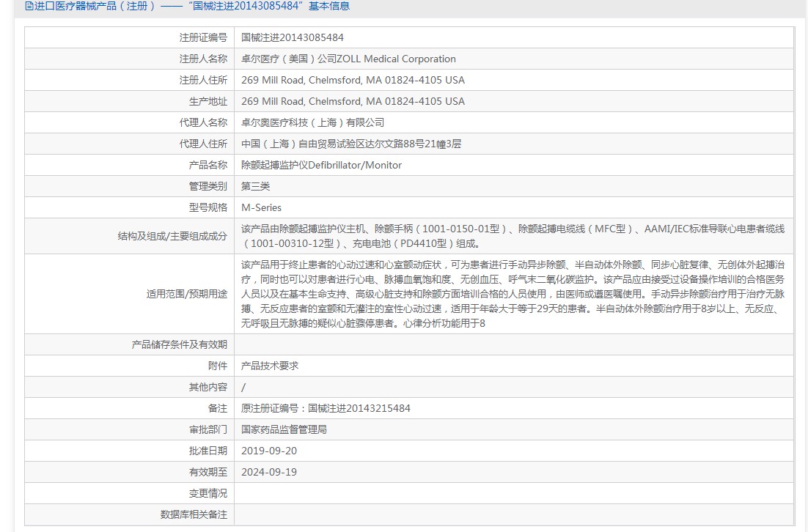Click the 产品名称 label
Image resolution: width=808 pixels, height=532 pixels.
pos(208,165)
